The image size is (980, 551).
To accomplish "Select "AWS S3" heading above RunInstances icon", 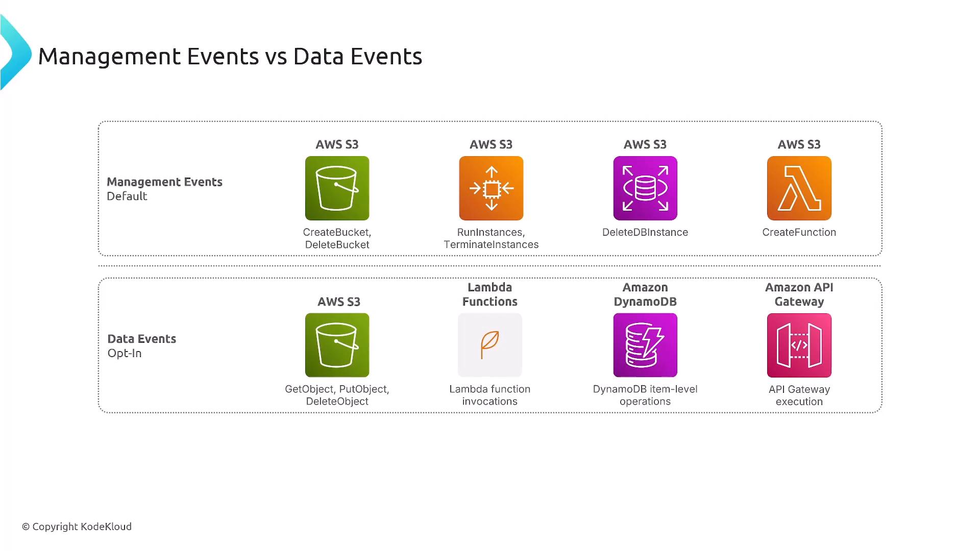I will [491, 144].
